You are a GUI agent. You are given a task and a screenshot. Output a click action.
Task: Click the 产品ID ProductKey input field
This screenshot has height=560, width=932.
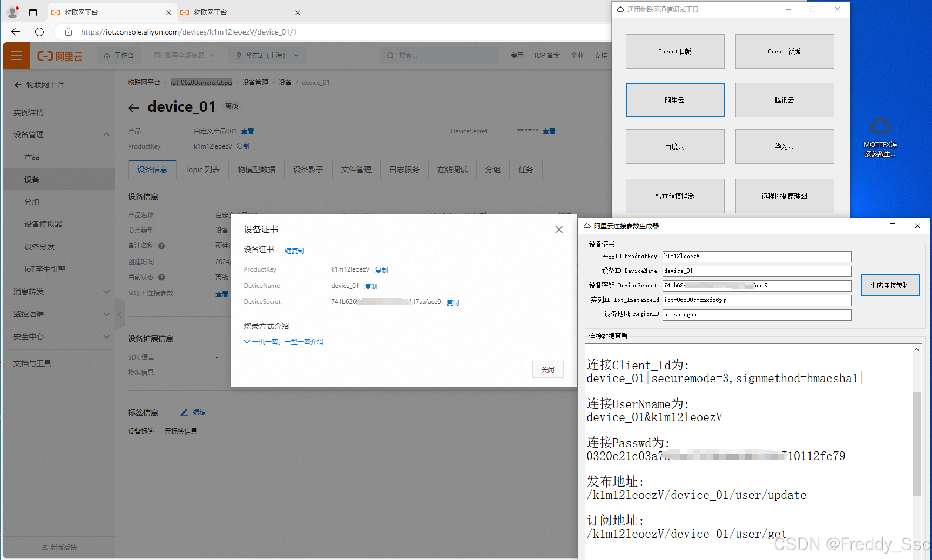757,257
